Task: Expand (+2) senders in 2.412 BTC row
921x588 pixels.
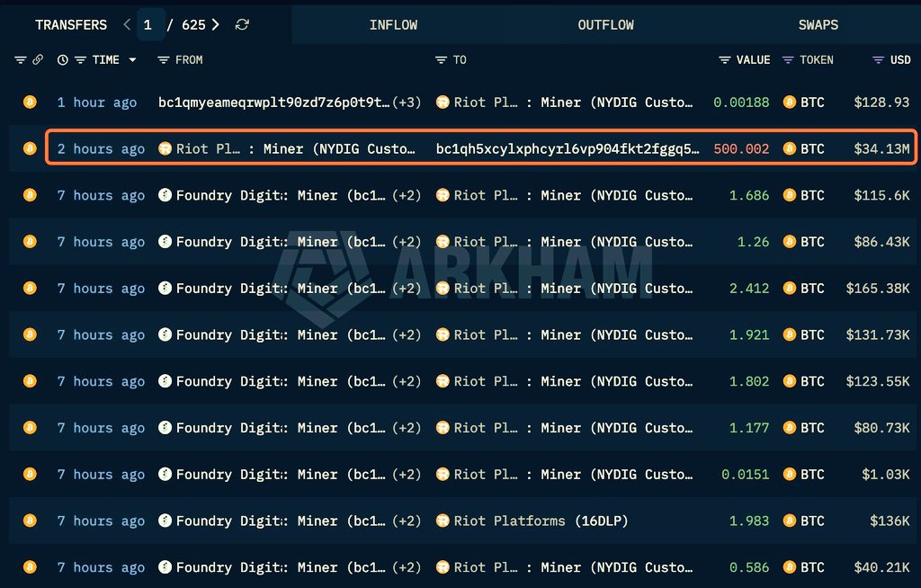Action: [x=407, y=288]
